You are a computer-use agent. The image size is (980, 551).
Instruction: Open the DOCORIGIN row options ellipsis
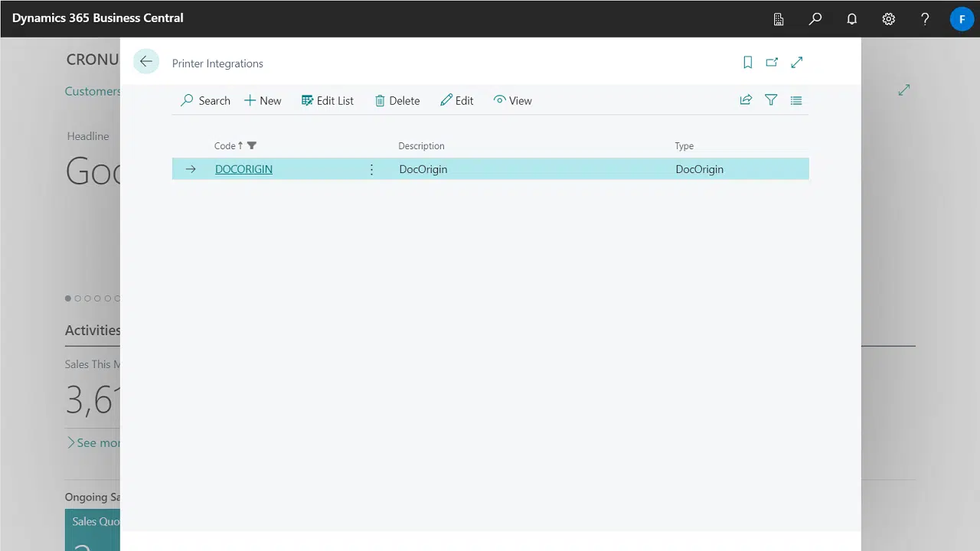pos(371,169)
